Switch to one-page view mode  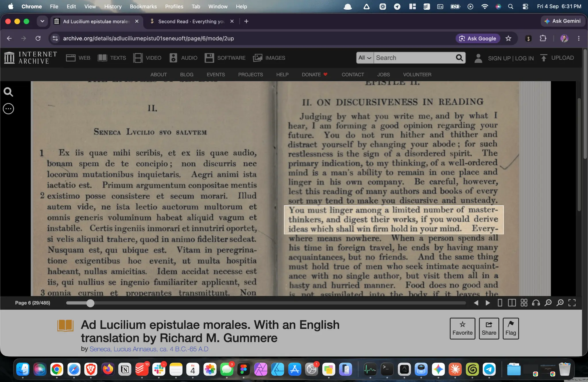click(500, 303)
